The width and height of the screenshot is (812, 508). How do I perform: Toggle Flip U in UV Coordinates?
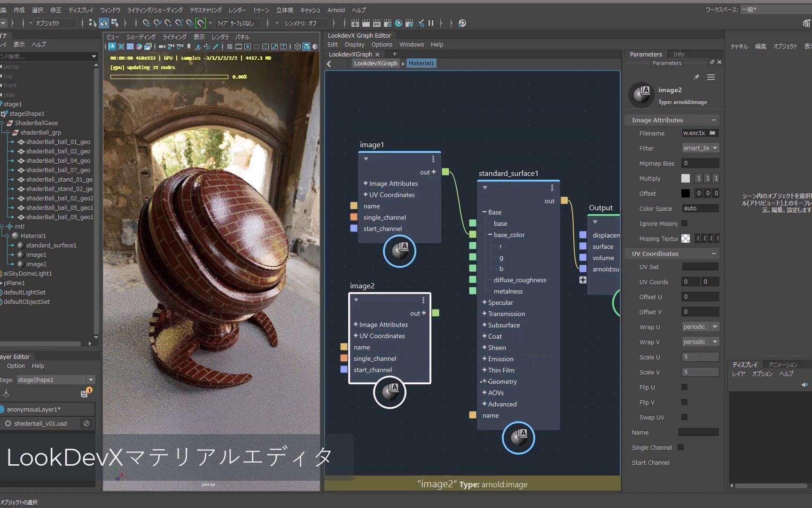[684, 387]
